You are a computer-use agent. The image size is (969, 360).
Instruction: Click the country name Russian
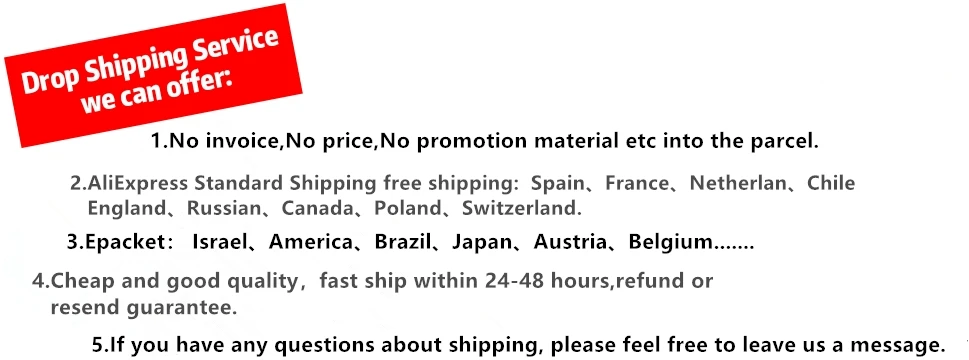(224, 208)
